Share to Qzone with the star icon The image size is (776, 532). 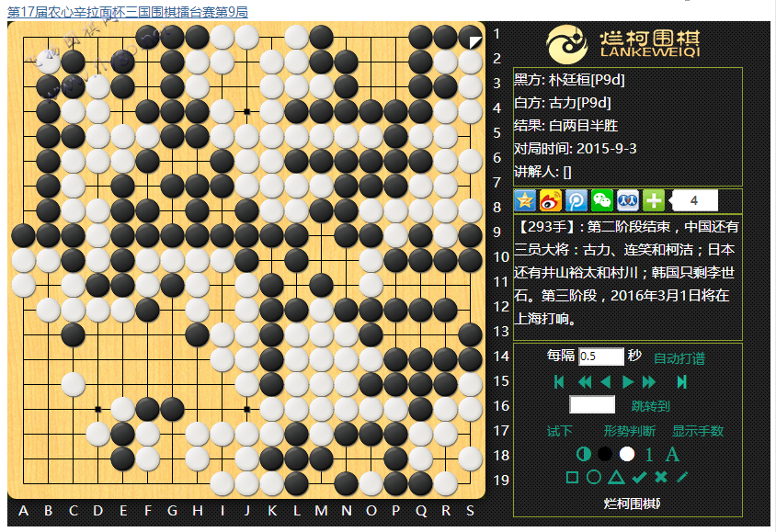(525, 200)
